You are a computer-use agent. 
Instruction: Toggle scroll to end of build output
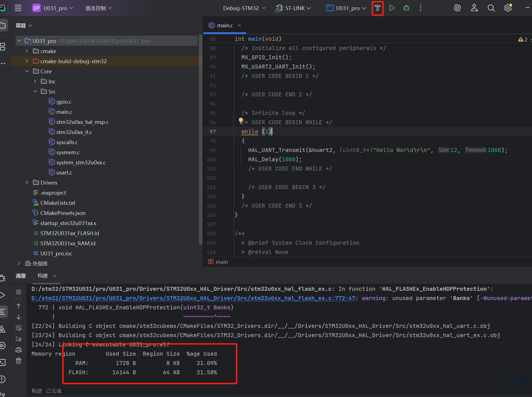[x=19, y=339]
